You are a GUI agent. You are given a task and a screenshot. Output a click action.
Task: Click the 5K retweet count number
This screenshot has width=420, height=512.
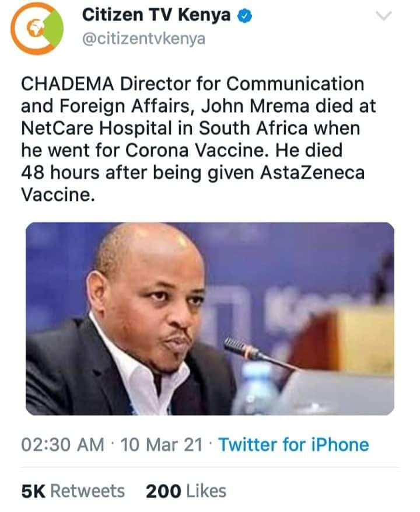[x=33, y=491]
